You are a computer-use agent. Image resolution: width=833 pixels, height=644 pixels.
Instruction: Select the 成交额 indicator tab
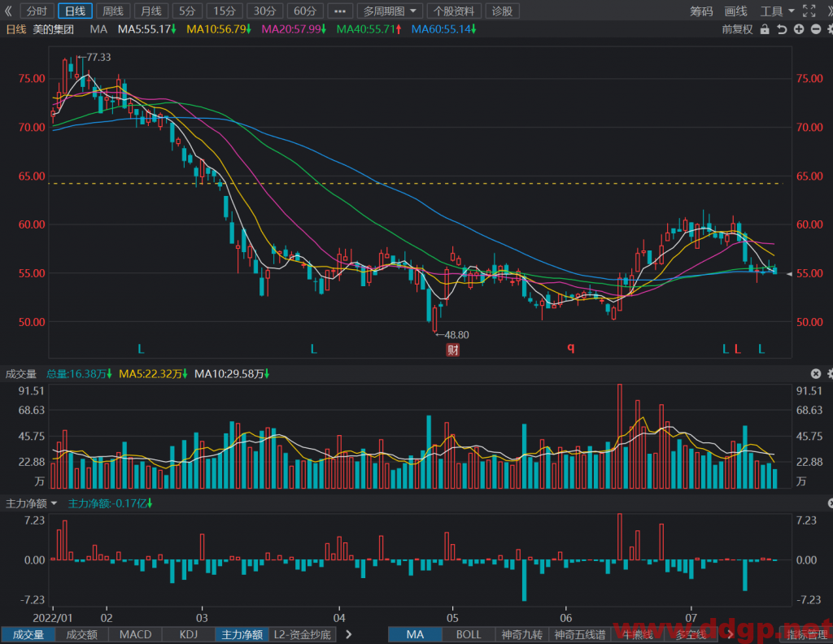tap(82, 634)
